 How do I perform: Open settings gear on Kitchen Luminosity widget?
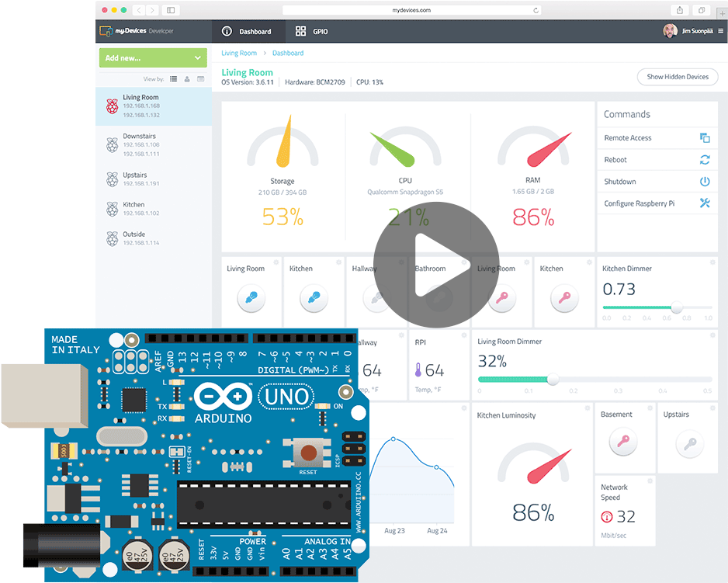click(x=588, y=408)
